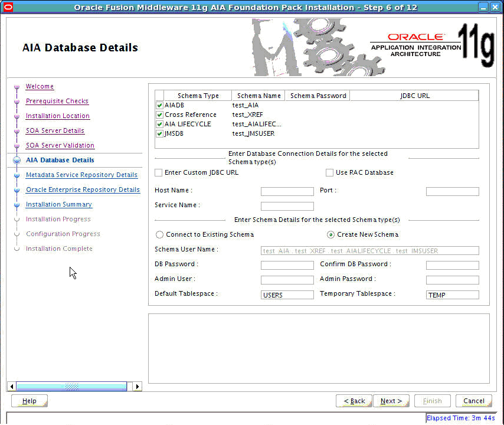
Task: Open the Welcome step link
Action: [x=40, y=87]
